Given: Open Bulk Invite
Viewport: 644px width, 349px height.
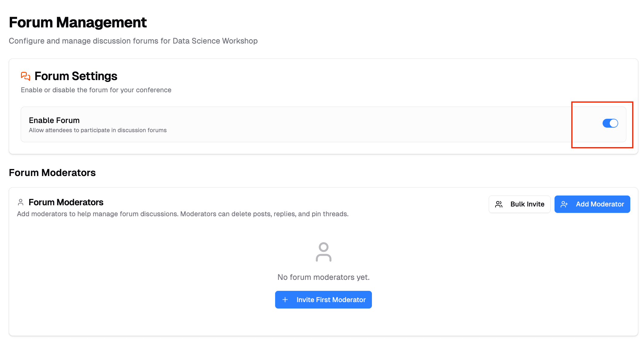Looking at the screenshot, I should tap(520, 204).
